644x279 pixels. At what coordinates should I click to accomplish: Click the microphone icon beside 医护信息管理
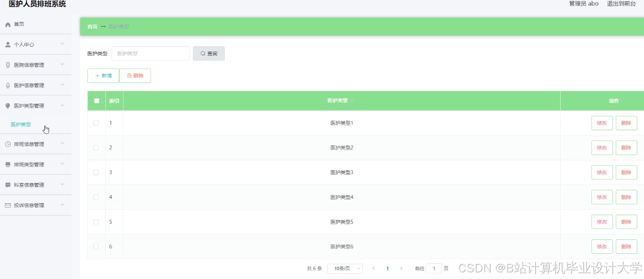8,85
